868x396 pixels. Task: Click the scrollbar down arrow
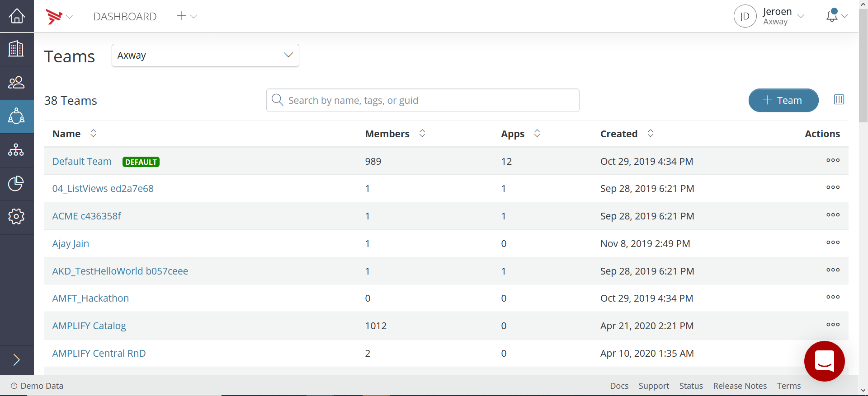click(863, 391)
